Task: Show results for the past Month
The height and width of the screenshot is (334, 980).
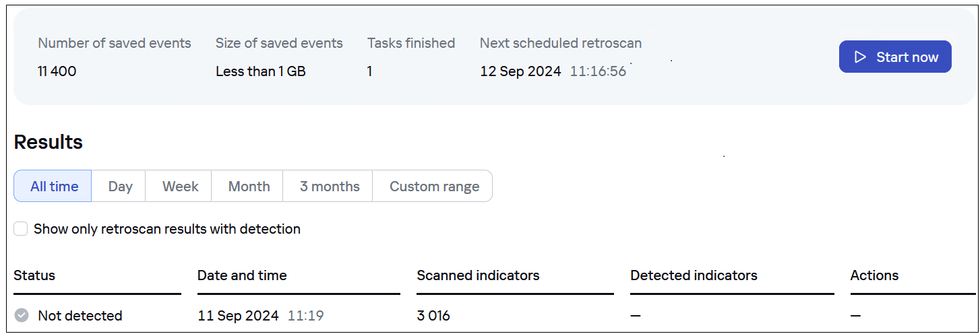Action: point(249,187)
